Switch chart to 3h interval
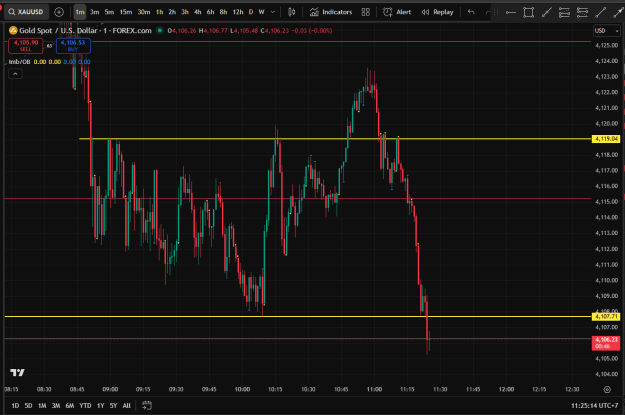The height and width of the screenshot is (415, 625). coord(185,12)
